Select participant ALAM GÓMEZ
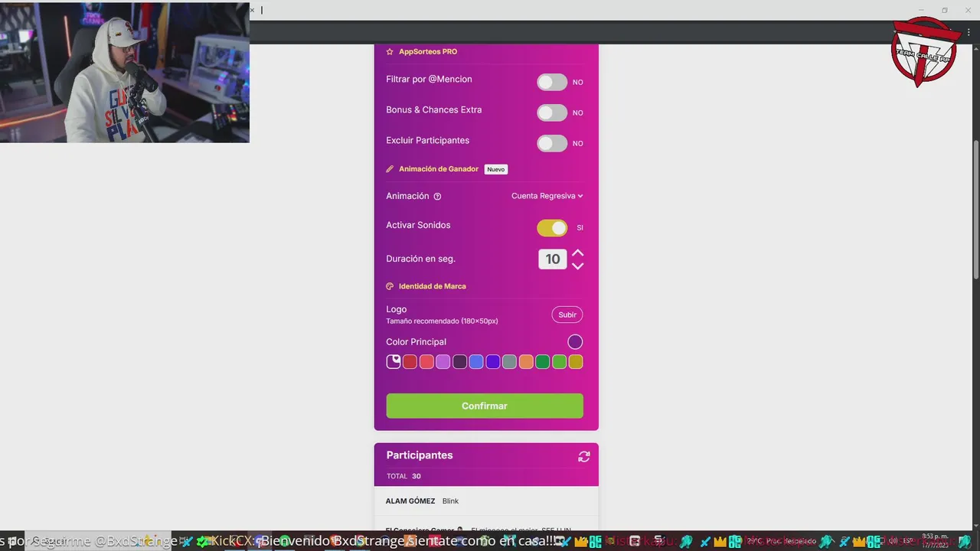Screen dimensions: 980x551 point(410,501)
